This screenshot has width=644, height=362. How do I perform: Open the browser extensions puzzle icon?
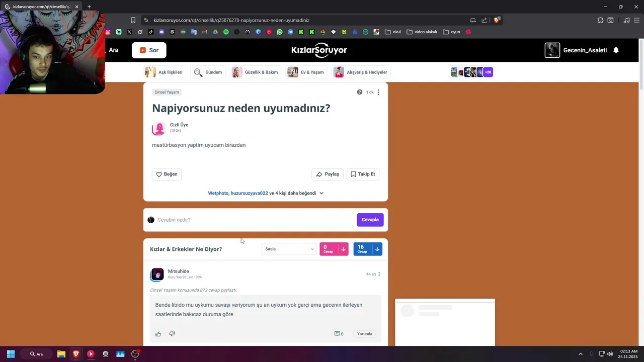[600, 20]
